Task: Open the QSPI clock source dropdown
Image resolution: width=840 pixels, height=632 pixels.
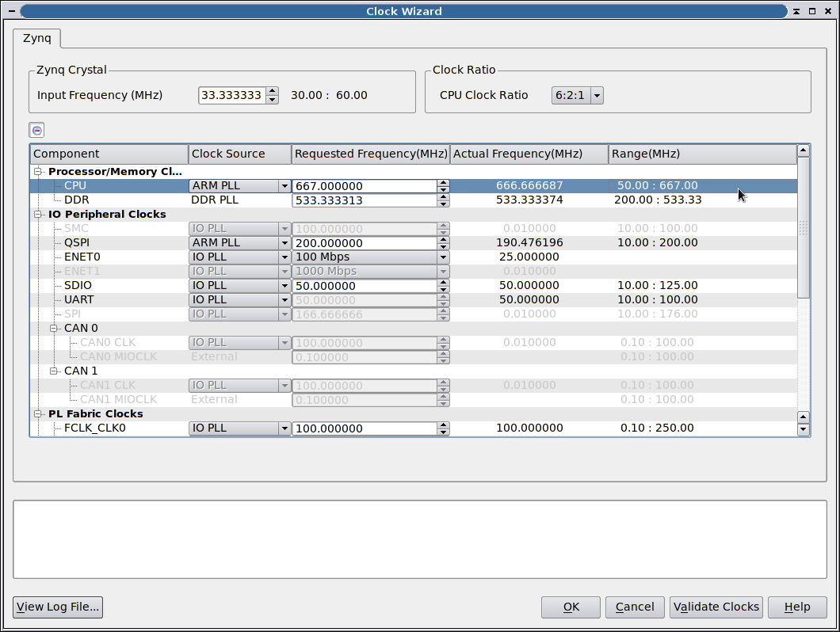Action: click(284, 243)
